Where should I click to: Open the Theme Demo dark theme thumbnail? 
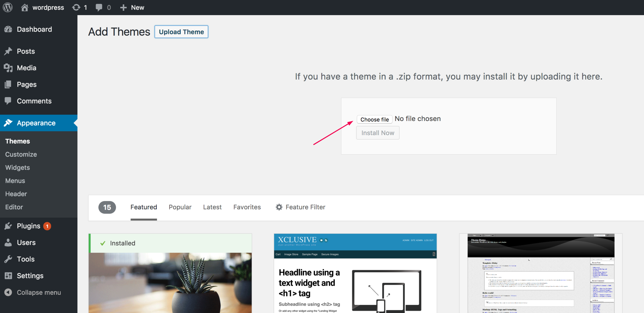point(541,273)
